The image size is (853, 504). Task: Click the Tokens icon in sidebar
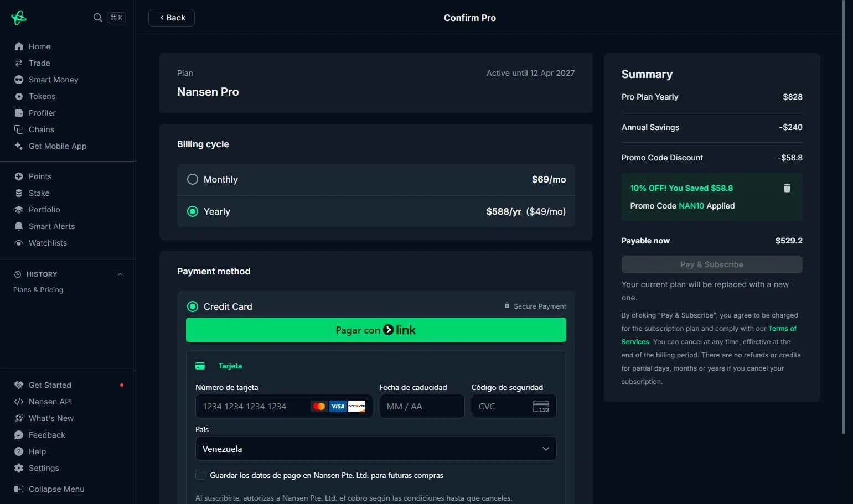19,96
